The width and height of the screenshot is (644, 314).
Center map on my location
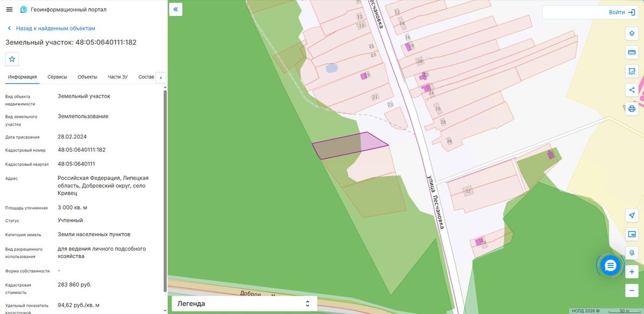632,215
